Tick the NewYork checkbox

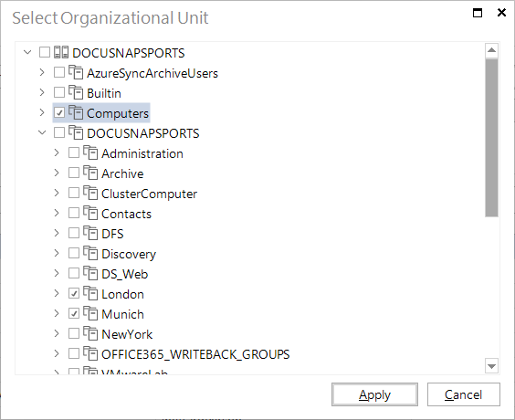[x=74, y=333]
